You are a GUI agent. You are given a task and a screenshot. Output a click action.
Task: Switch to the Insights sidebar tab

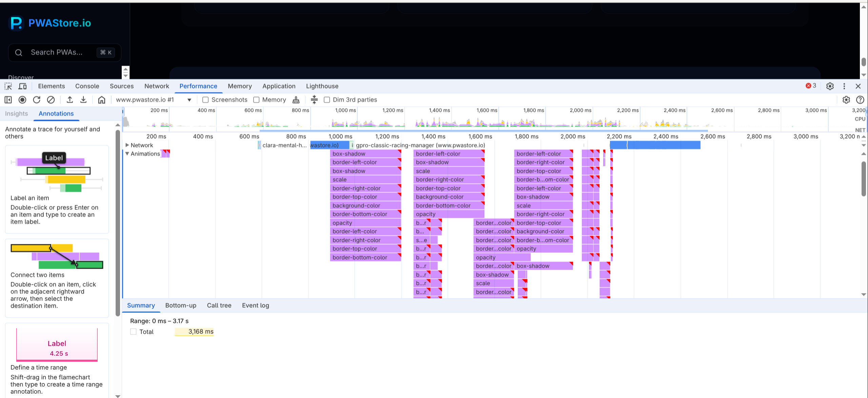pyautogui.click(x=16, y=114)
